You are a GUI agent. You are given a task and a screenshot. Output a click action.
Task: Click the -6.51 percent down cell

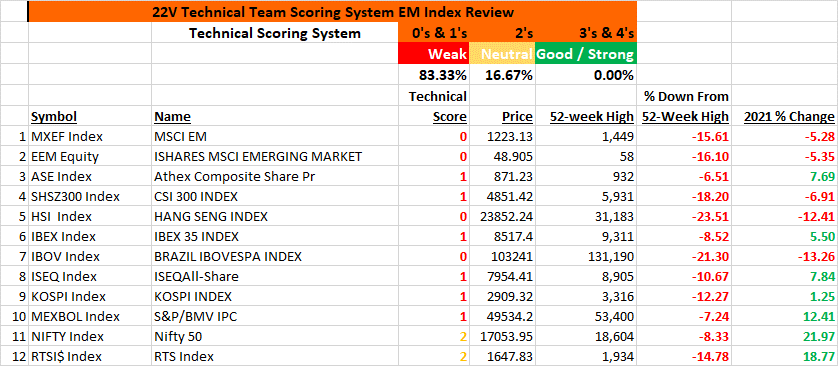(x=684, y=176)
